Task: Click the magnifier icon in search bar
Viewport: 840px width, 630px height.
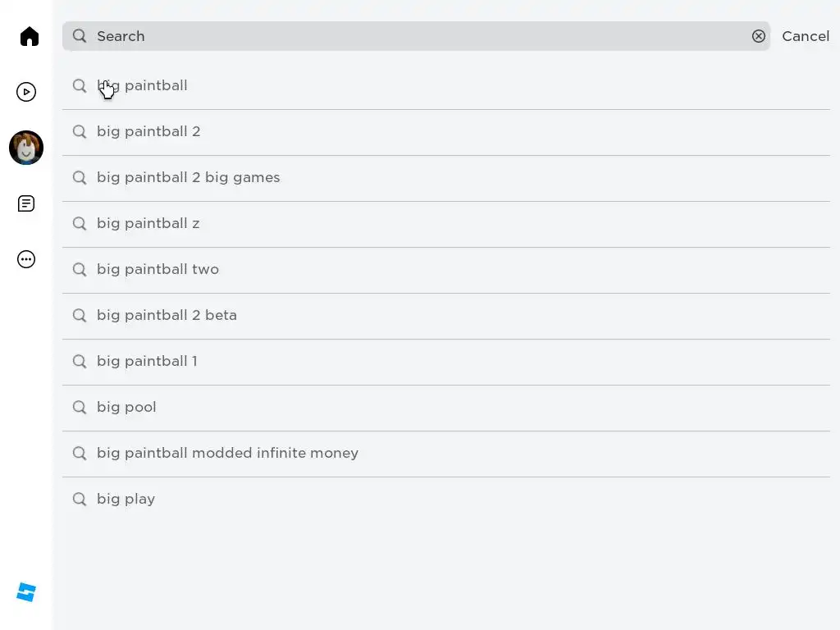Action: tap(80, 36)
